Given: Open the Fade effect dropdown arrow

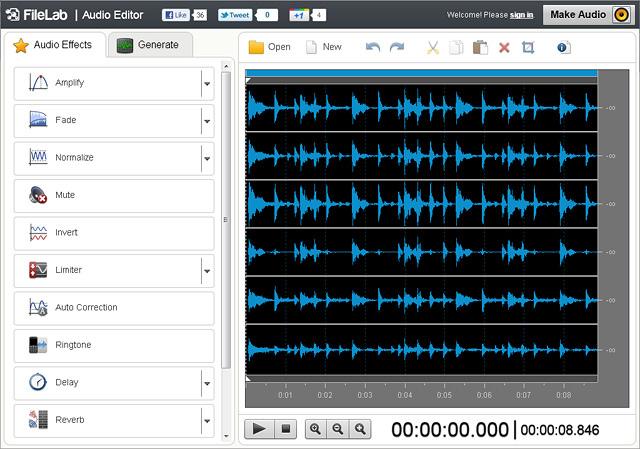Looking at the screenshot, I should coord(207,121).
